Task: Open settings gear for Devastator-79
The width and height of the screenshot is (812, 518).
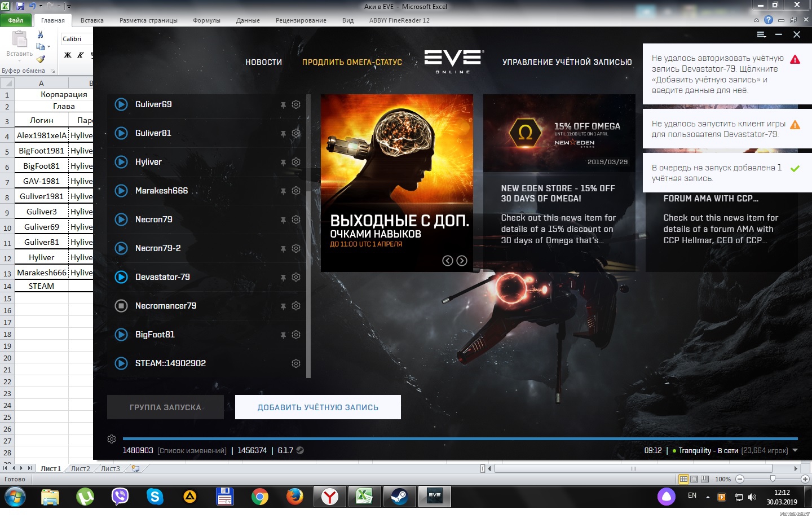Action: 296,277
